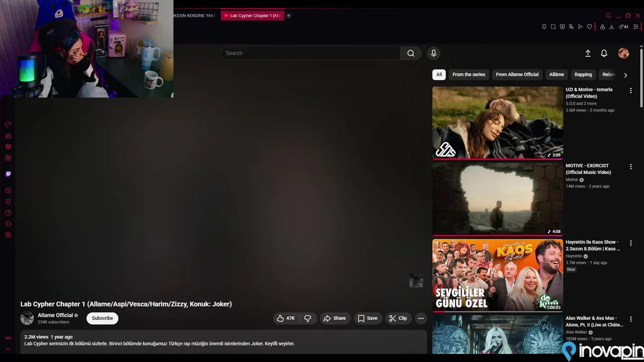Viewport: 644px width, 362px height.
Task: Open the Hayrettin channel link
Action: pos(574,256)
